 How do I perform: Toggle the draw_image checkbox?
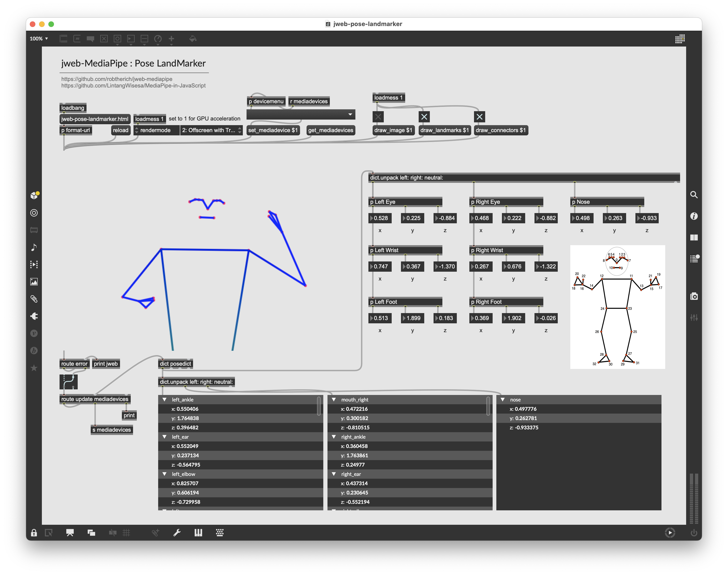[378, 117]
